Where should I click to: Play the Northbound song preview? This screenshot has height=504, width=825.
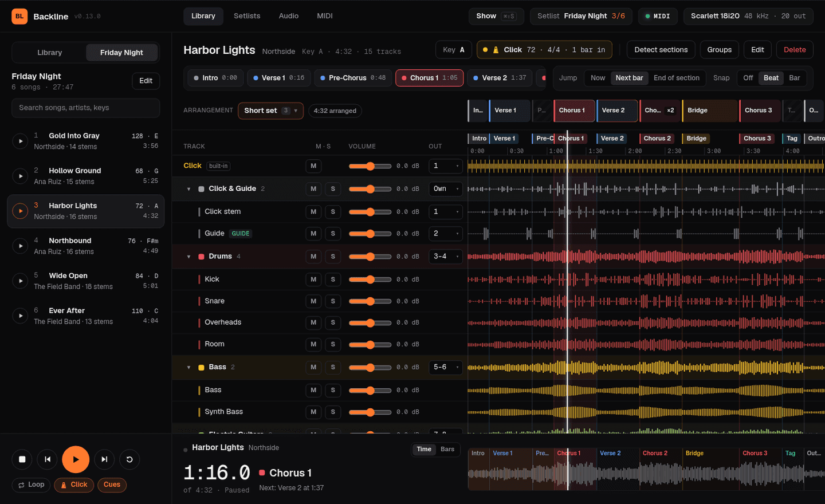click(x=20, y=246)
